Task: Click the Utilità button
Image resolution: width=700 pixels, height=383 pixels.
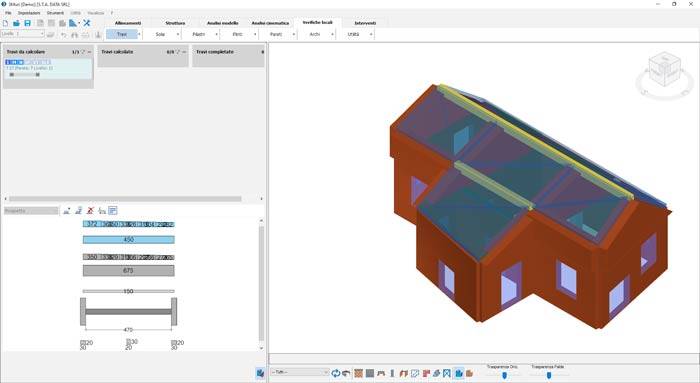Action: (353, 34)
